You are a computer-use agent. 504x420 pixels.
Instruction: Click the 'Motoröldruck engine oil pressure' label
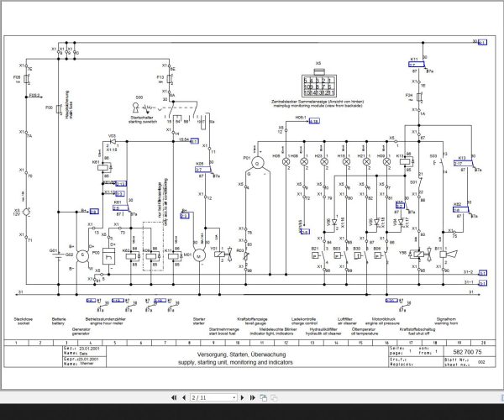tap(382, 321)
